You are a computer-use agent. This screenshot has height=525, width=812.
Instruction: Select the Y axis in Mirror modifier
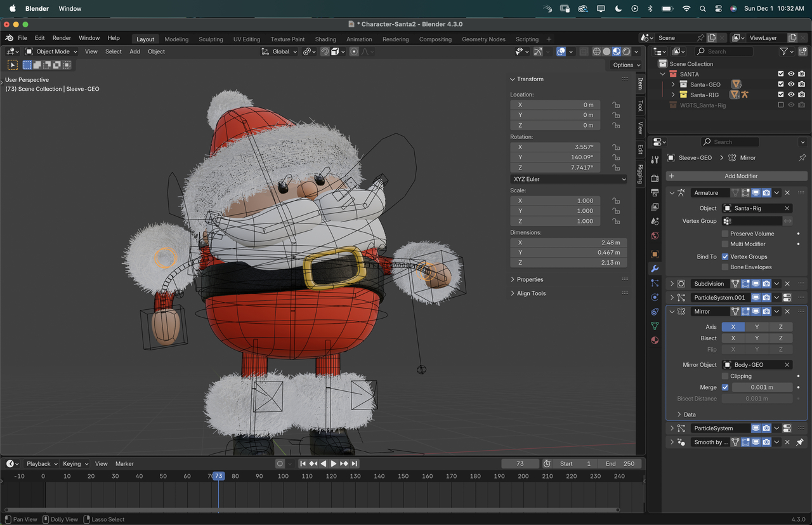[x=757, y=327]
